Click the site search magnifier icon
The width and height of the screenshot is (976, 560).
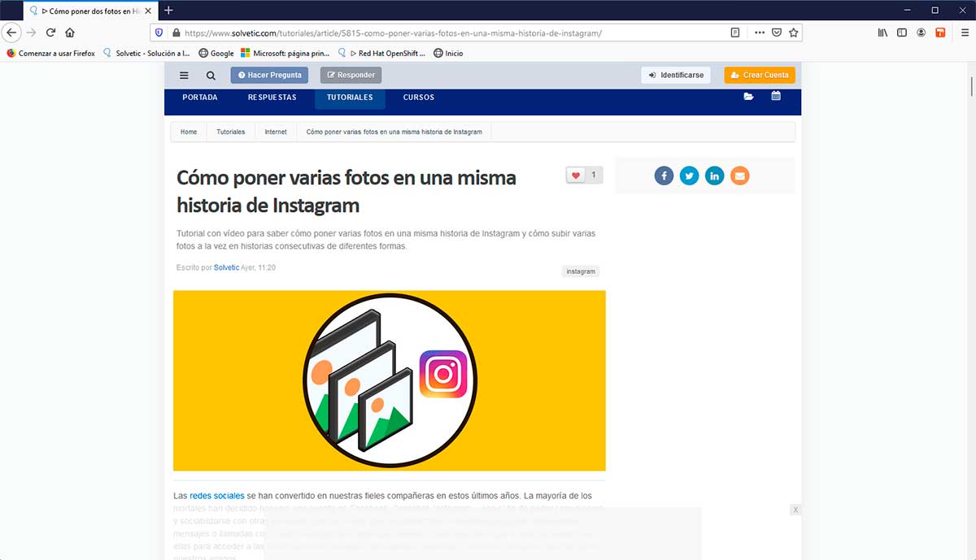click(211, 76)
